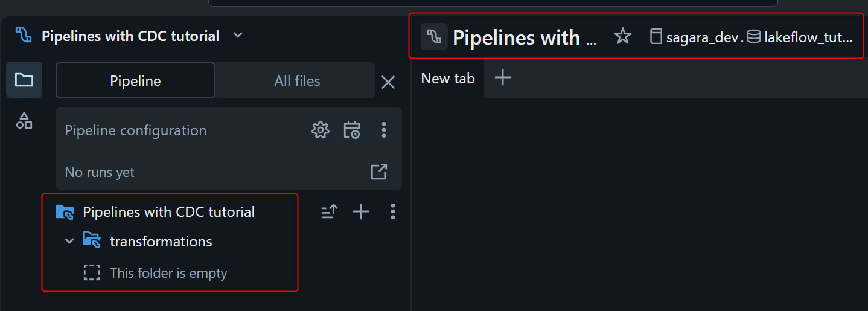Click the sort ascending icon in file tree
This screenshot has height=311, width=868.
pyautogui.click(x=330, y=211)
